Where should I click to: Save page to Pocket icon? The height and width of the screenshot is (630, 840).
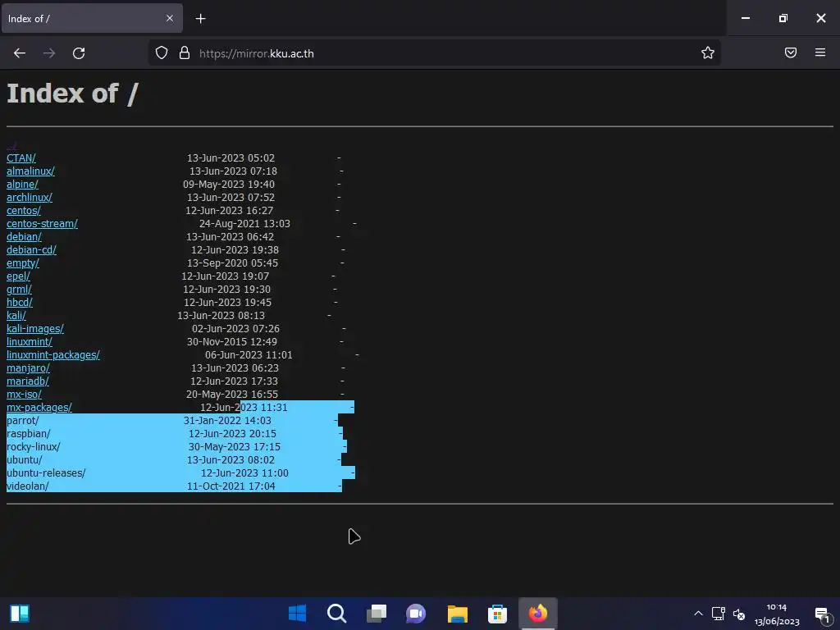[x=791, y=52]
